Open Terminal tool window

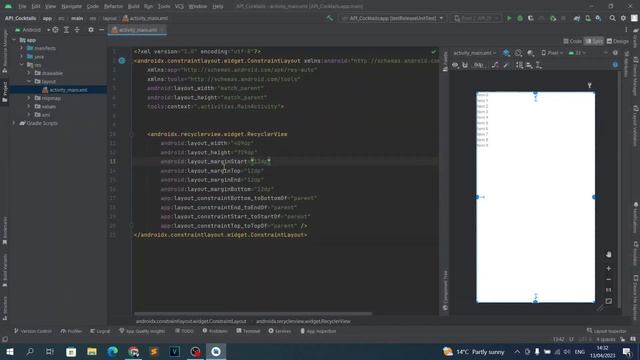248,331
